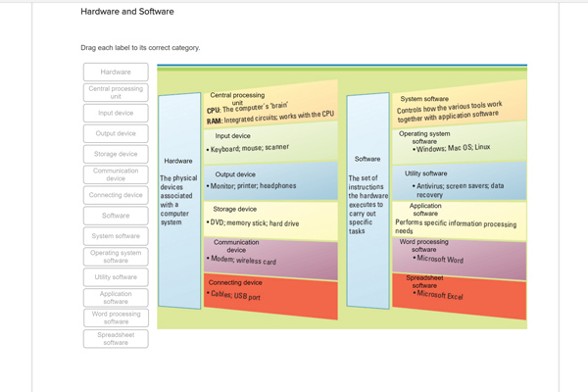Image resolution: width=588 pixels, height=392 pixels.
Task: Click the "RAM: Integrated circuits" line
Action: click(x=270, y=118)
